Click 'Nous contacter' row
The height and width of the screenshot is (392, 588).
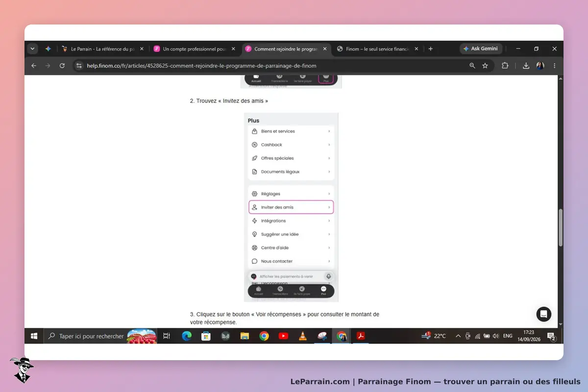click(x=291, y=261)
